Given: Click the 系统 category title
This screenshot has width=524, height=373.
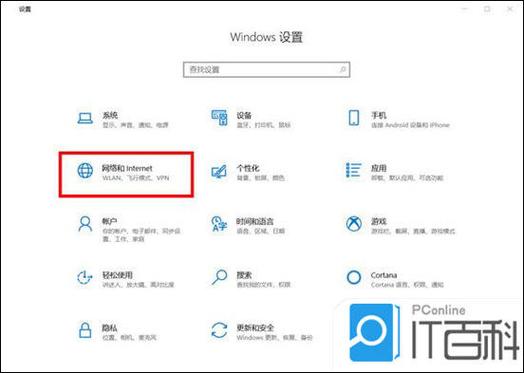Looking at the screenshot, I should (x=110, y=115).
